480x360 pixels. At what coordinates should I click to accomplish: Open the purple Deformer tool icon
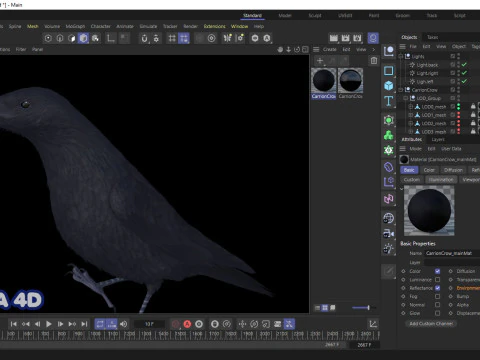[389, 167]
